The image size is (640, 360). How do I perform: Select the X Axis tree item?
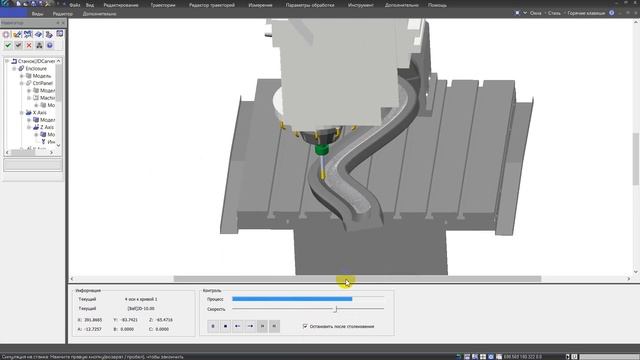coord(39,113)
